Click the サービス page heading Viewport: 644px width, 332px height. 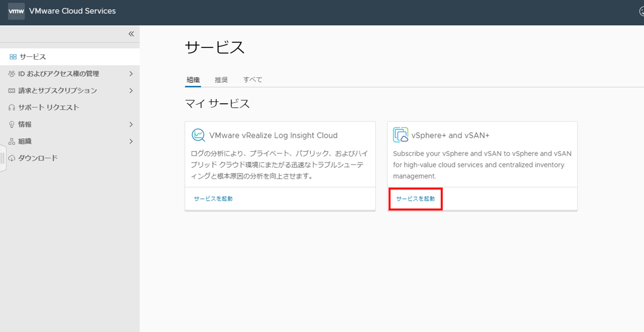point(215,47)
